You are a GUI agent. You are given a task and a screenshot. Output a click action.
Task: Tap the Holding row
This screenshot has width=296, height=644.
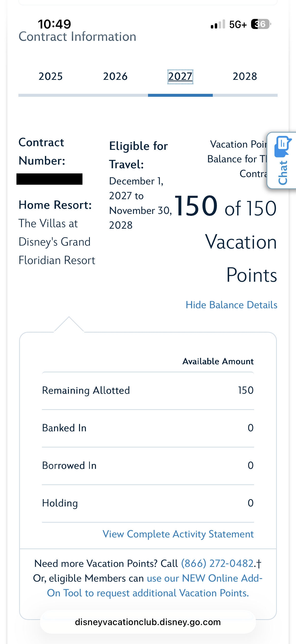(x=148, y=503)
